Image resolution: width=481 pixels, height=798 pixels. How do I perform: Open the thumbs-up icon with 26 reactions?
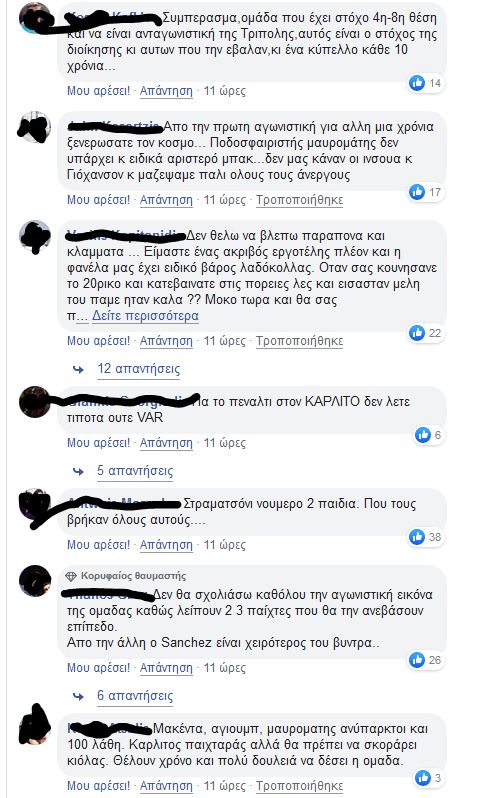[x=417, y=660]
